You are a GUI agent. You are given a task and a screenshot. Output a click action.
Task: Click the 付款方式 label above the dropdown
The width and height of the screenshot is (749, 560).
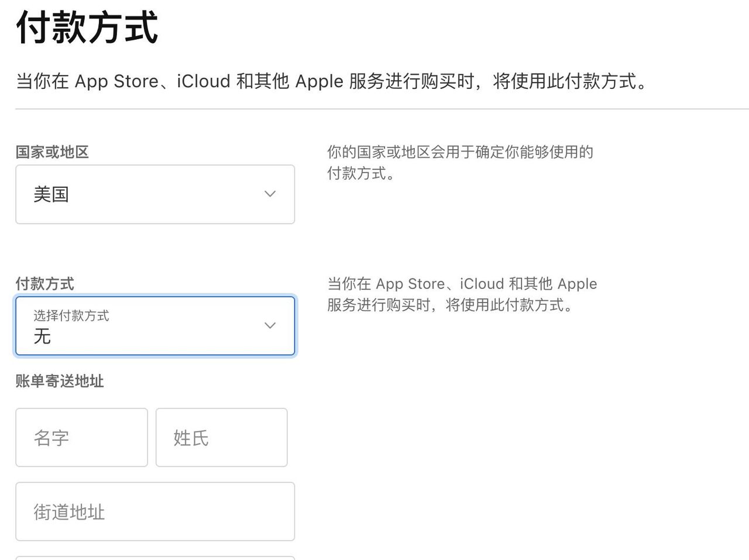click(x=44, y=284)
